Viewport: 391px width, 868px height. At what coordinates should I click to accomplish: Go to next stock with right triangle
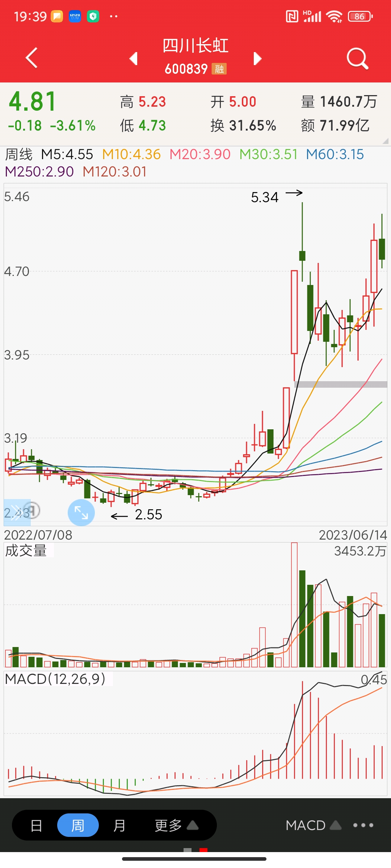[257, 58]
